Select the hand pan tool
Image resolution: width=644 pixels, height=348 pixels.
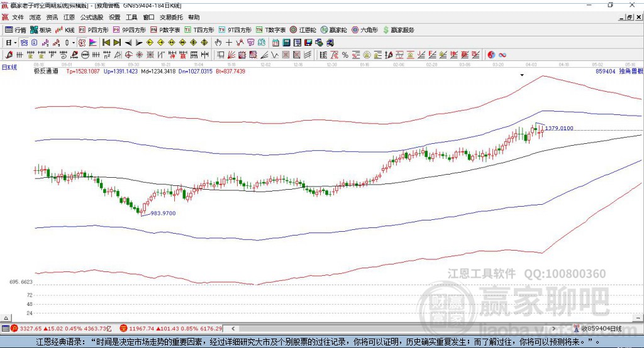coord(218,43)
